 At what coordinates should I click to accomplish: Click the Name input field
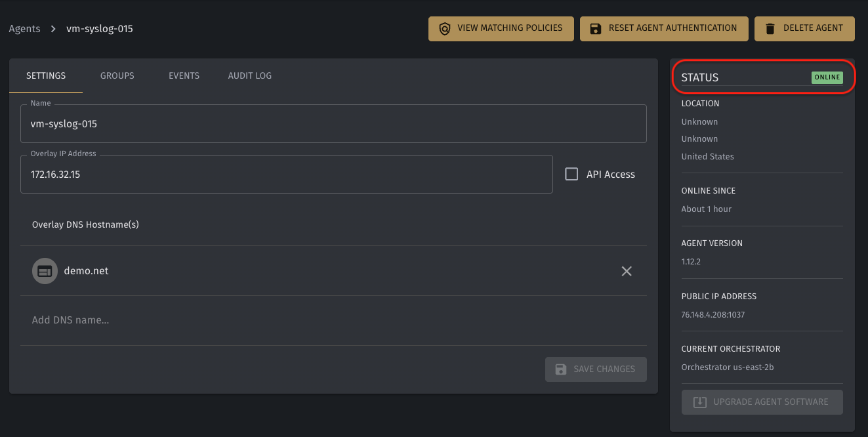point(333,123)
